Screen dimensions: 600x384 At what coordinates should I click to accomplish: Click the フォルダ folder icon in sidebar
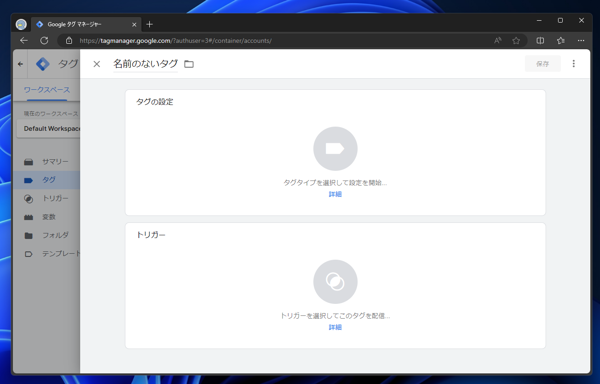pyautogui.click(x=28, y=235)
